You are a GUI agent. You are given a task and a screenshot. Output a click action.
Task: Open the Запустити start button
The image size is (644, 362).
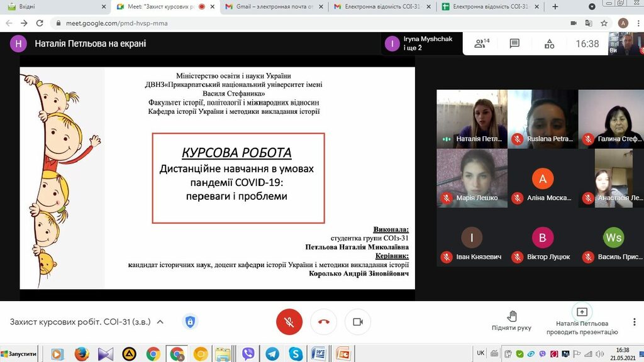19,354
